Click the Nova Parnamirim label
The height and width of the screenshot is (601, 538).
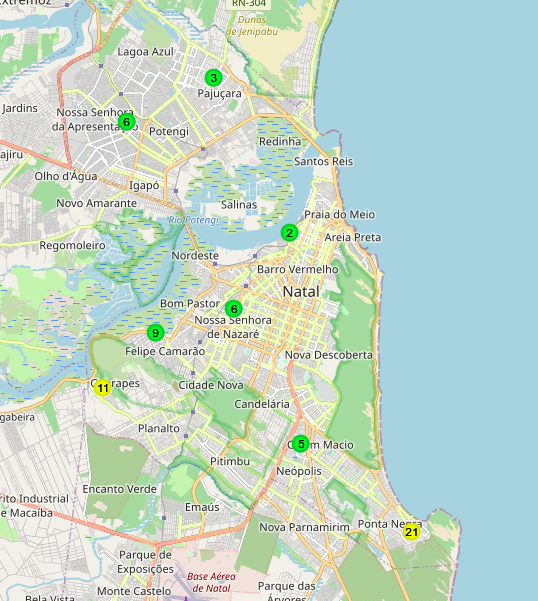(x=304, y=527)
